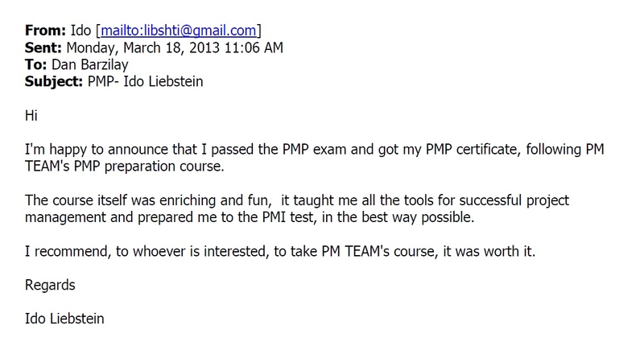The image size is (644, 346).
Task: Click the sender name Ido in header
Action: coord(80,31)
